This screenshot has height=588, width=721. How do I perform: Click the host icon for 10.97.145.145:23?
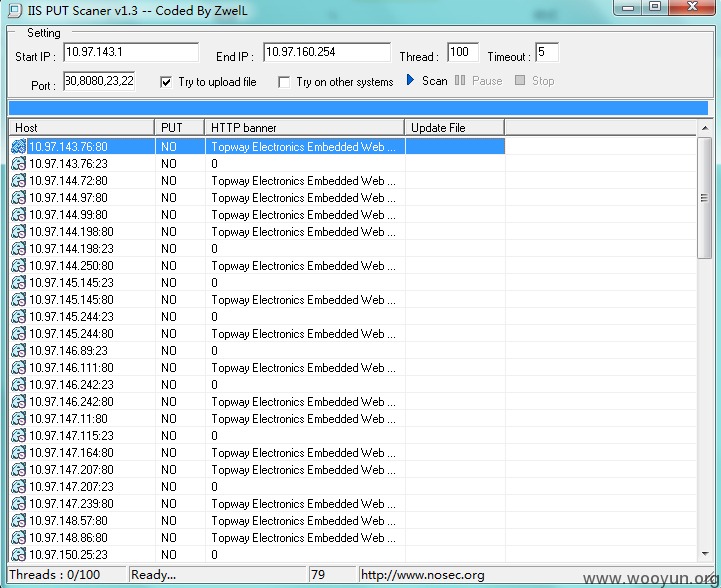point(18,283)
